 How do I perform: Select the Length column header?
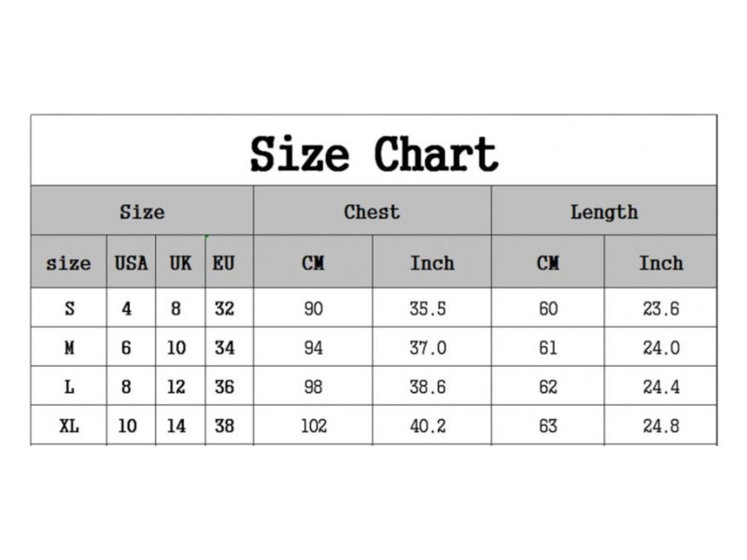click(604, 211)
